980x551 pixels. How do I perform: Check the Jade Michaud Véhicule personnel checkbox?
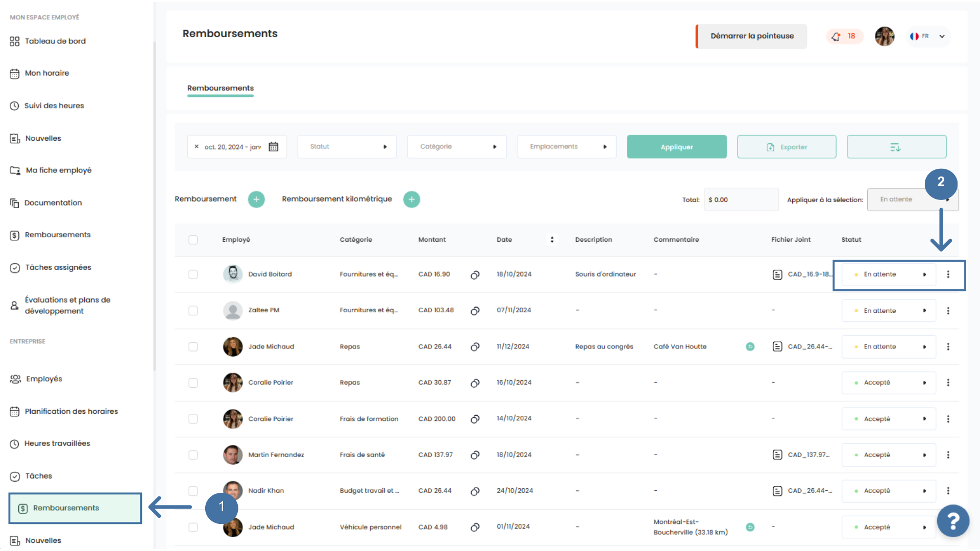193,528
